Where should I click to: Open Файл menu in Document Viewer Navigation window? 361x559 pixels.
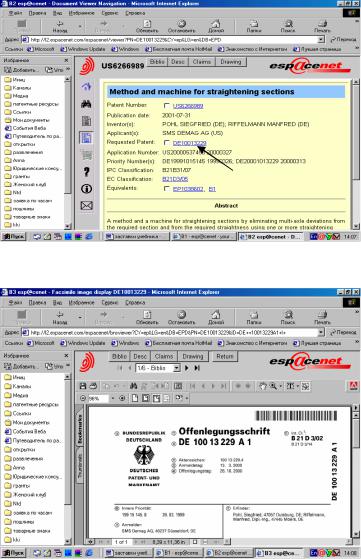[15, 13]
